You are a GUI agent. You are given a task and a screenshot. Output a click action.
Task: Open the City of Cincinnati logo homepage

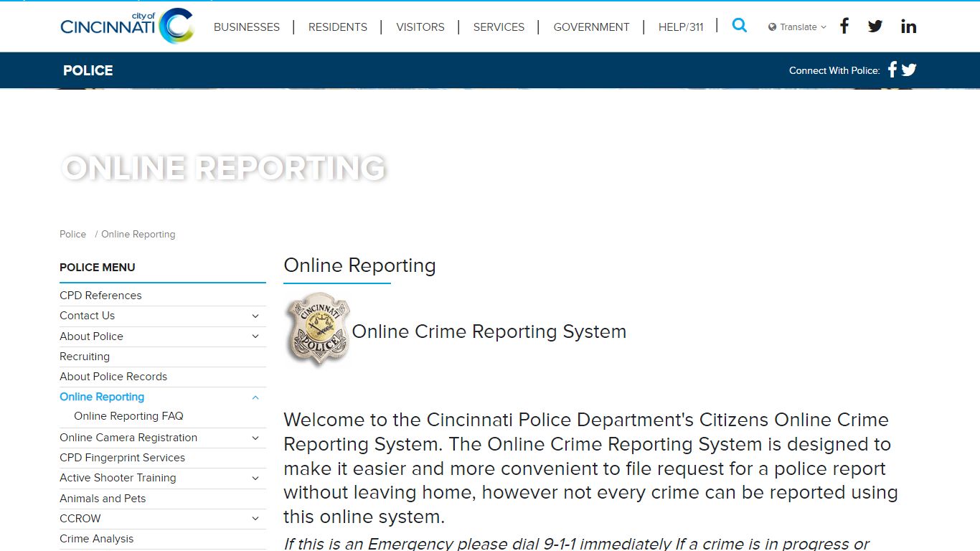tap(127, 26)
